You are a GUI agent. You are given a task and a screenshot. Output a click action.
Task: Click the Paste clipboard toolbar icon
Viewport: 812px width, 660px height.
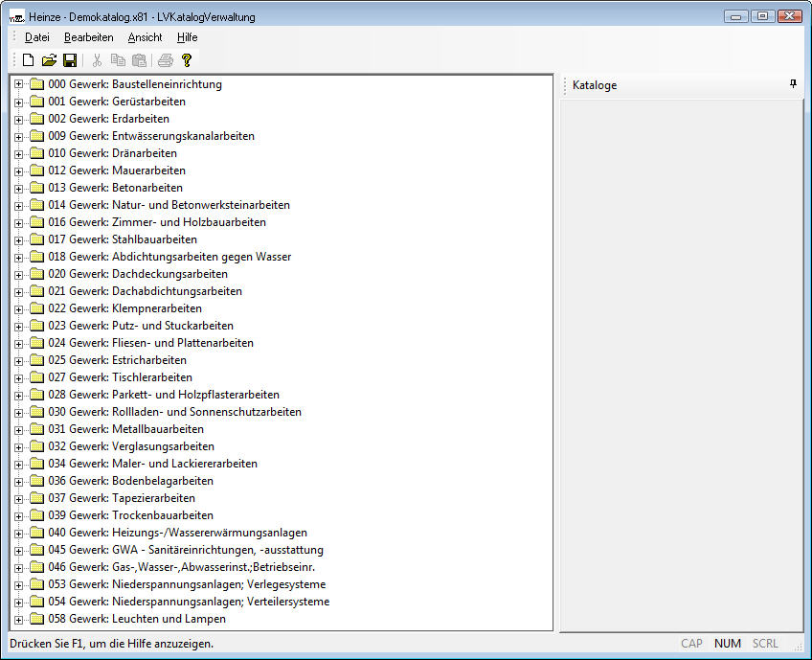(139, 60)
